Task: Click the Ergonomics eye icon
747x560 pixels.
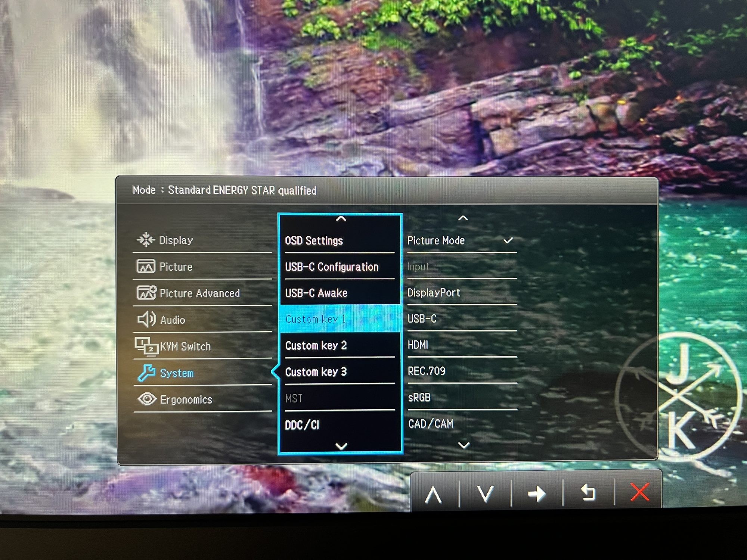Action: click(147, 399)
